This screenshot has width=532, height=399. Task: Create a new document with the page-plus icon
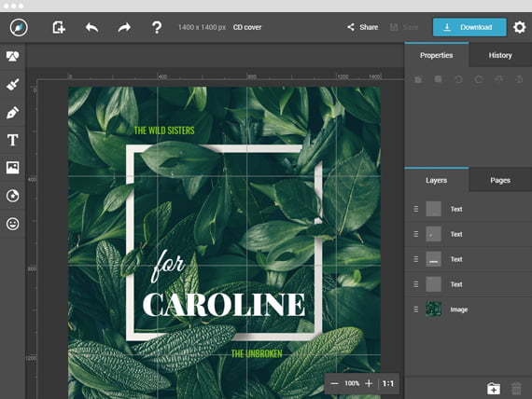pos(59,27)
